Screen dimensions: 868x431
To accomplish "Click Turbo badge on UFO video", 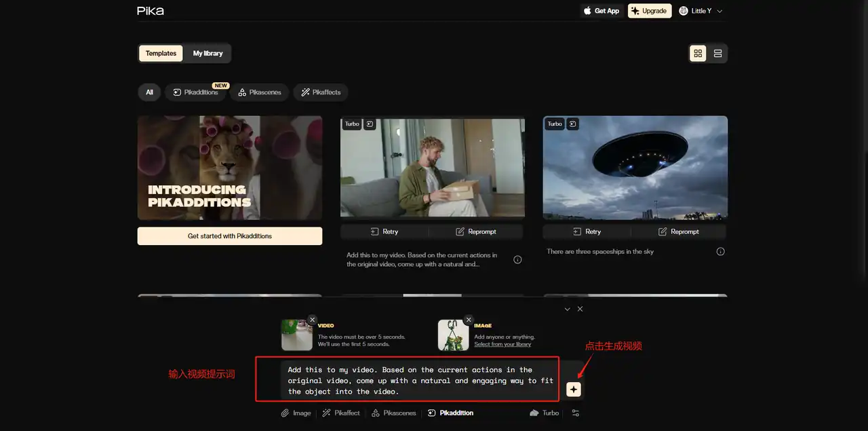I will click(555, 124).
